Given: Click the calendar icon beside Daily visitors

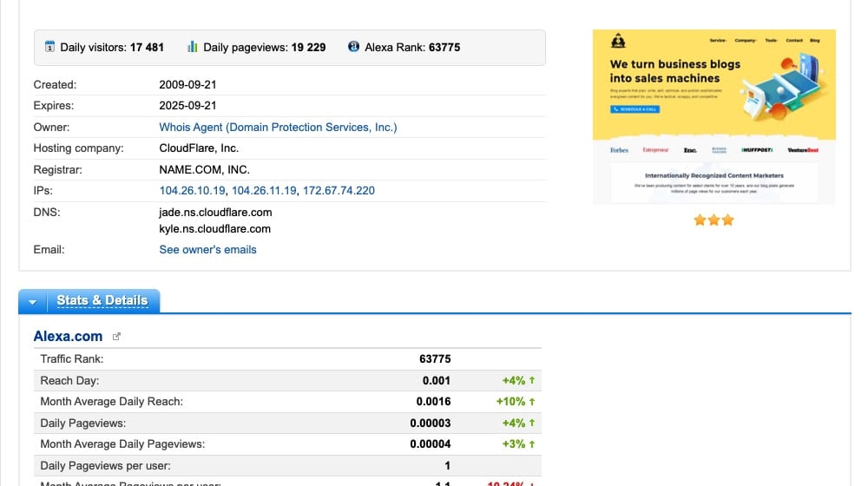Looking at the screenshot, I should pyautogui.click(x=49, y=47).
